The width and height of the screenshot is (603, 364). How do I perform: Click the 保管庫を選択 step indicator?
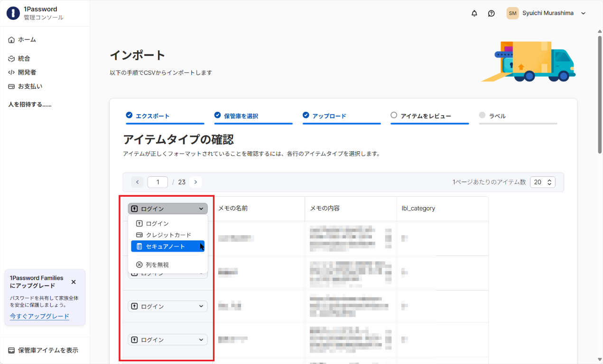point(241,116)
